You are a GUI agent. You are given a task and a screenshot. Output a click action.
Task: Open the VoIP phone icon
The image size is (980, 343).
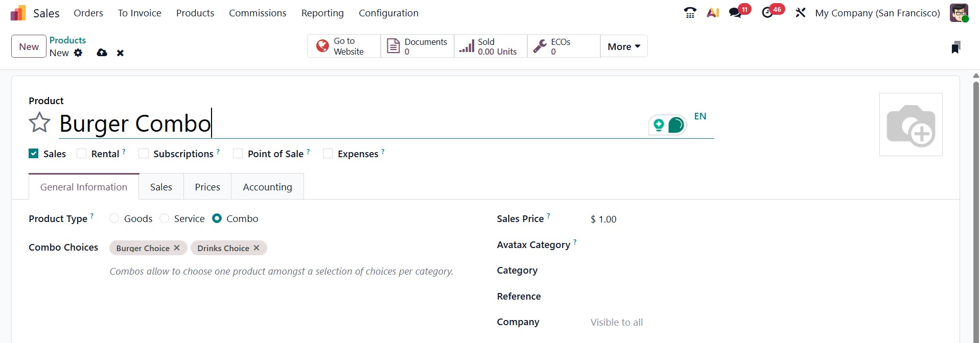point(690,13)
